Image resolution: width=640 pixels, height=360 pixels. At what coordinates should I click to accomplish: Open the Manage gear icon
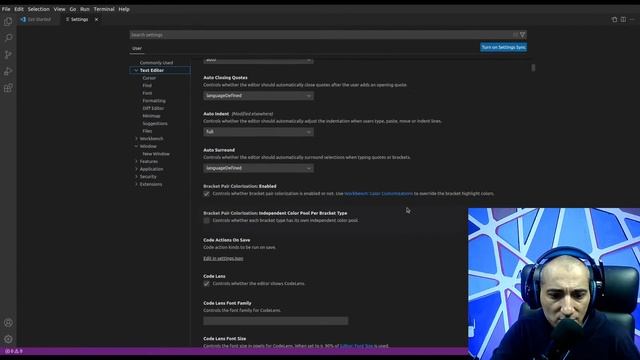[x=8, y=339]
